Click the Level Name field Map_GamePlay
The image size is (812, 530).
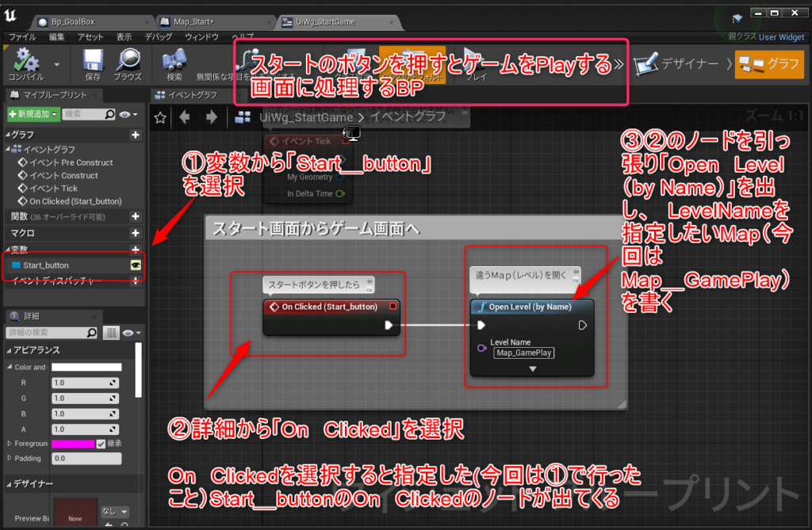click(523, 353)
